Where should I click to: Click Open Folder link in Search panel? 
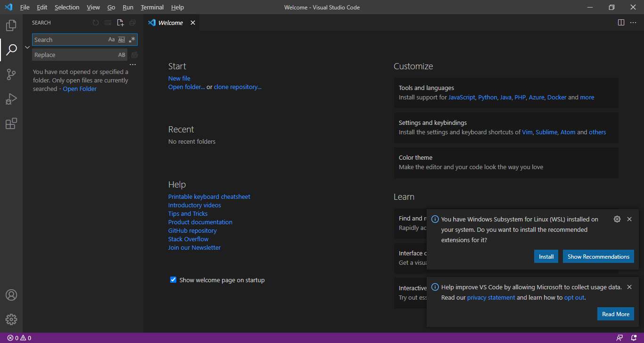coord(80,89)
